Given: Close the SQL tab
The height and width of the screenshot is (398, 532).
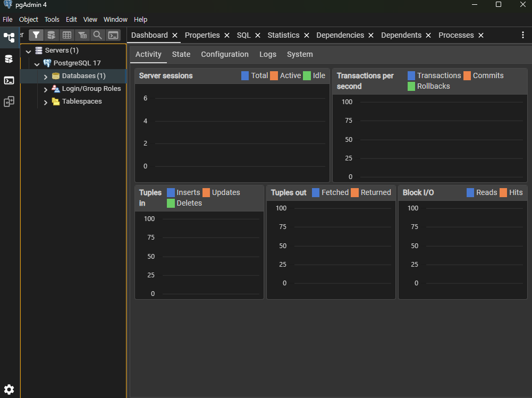Looking at the screenshot, I should 258,35.
